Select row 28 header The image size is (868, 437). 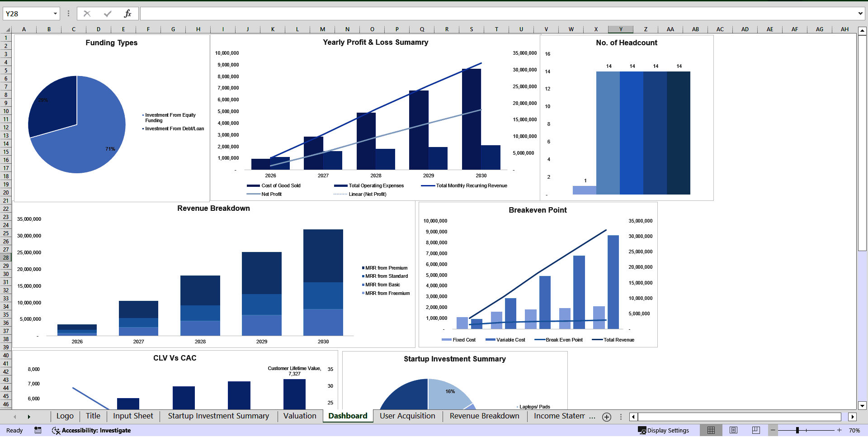click(6, 257)
